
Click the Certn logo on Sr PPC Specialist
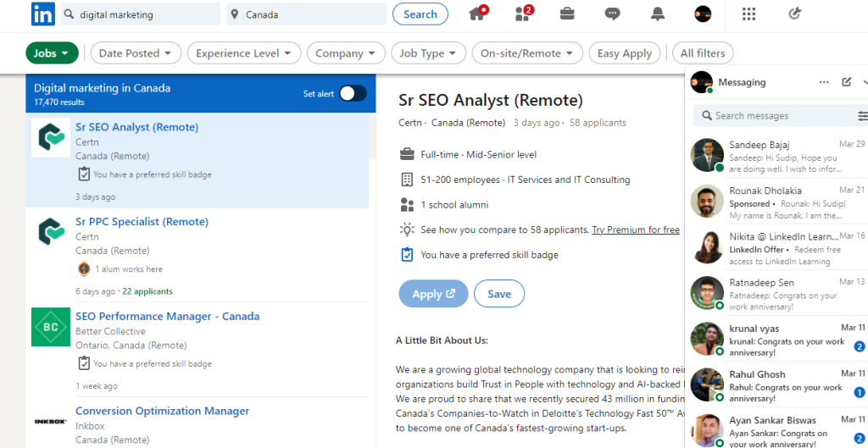[x=50, y=232]
